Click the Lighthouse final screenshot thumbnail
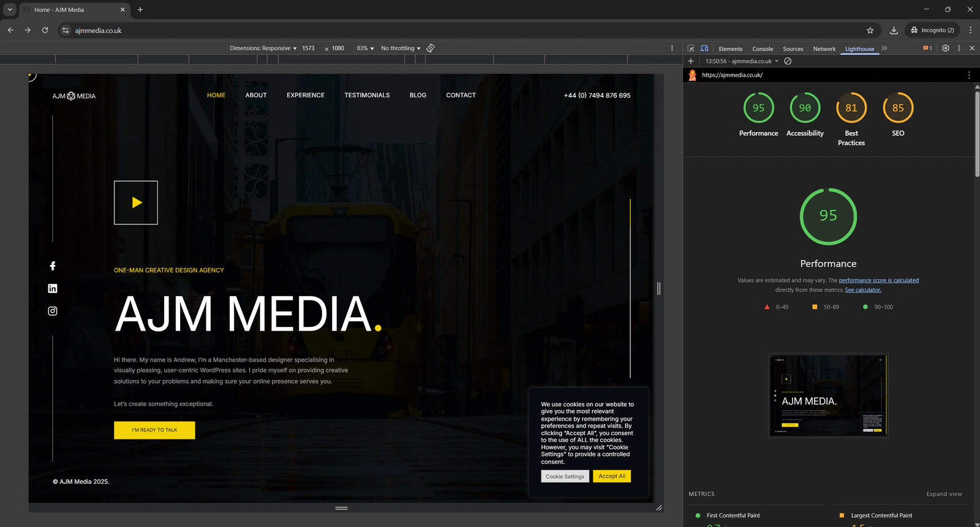The image size is (980, 527). point(829,395)
